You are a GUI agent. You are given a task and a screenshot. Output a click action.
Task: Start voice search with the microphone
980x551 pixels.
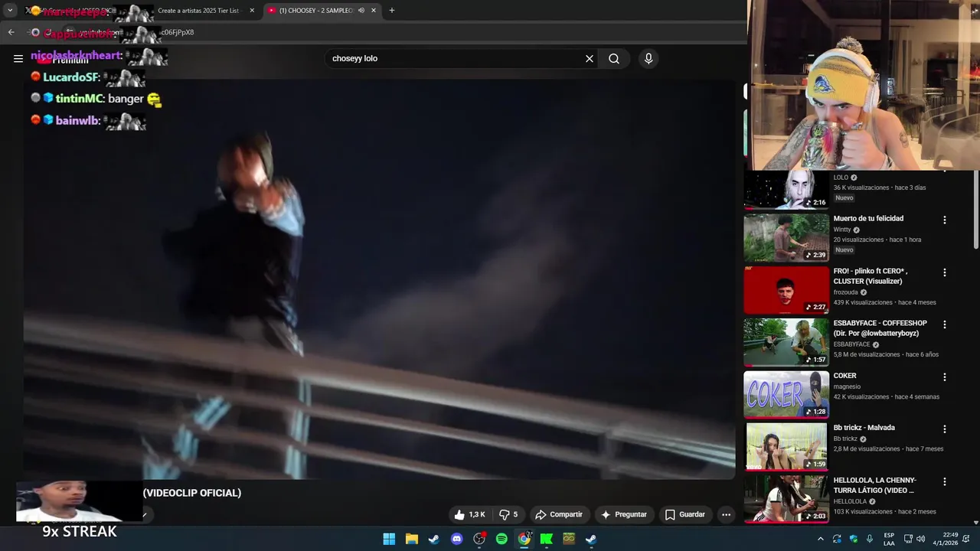(648, 58)
